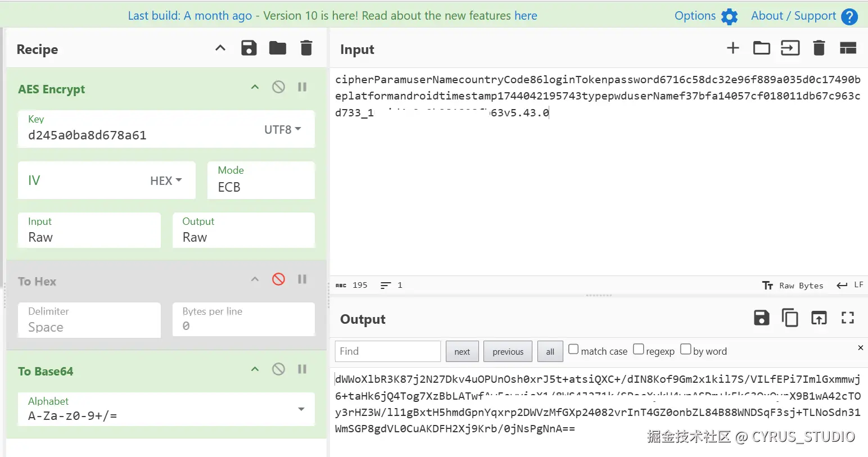Reset the pane layout icon
Image resolution: width=868 pixels, height=457 pixels.
848,48
